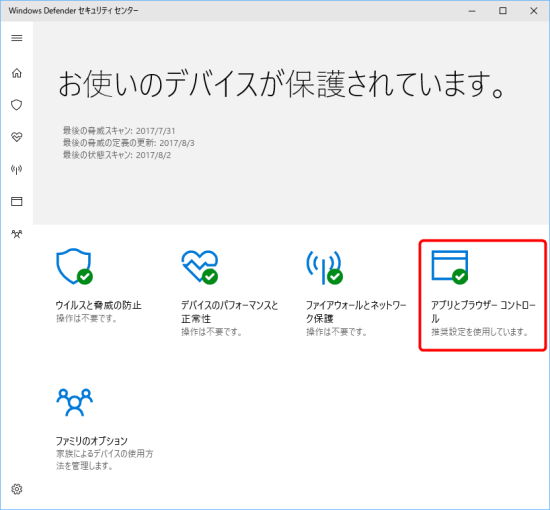Click large family people tile icon
Image resolution: width=550 pixels, height=510 pixels.
(74, 402)
